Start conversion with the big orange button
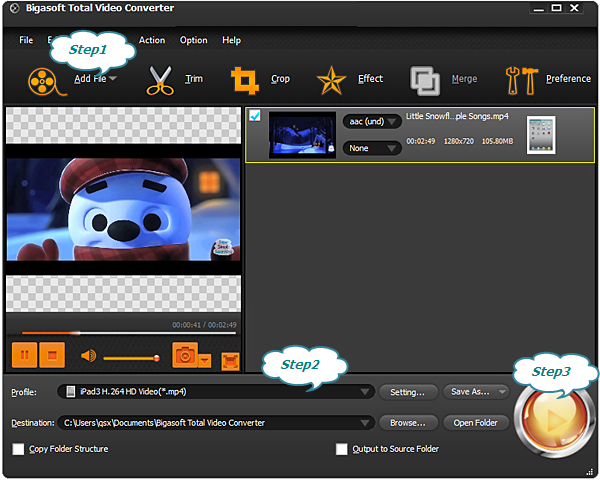 (554, 420)
